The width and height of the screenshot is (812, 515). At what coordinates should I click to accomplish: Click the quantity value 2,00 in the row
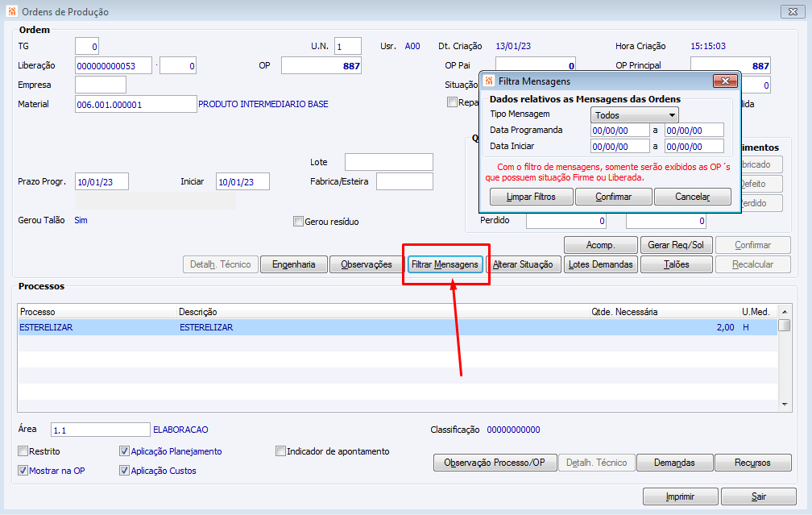726,327
